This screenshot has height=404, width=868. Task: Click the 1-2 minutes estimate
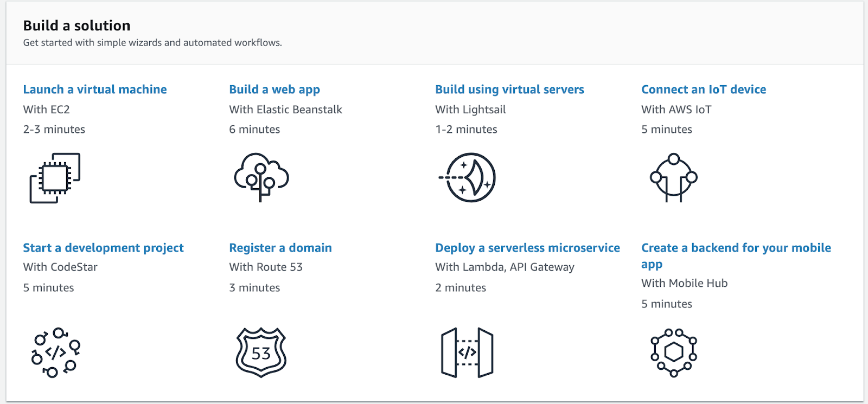(466, 130)
